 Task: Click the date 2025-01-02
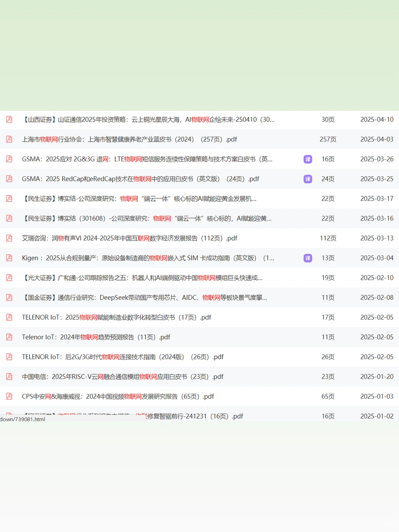tap(377, 416)
